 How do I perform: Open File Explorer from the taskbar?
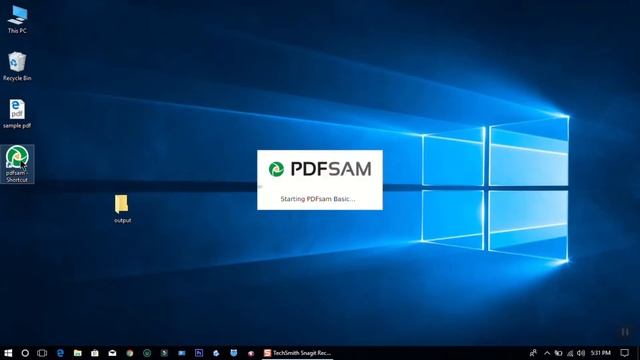point(78,353)
